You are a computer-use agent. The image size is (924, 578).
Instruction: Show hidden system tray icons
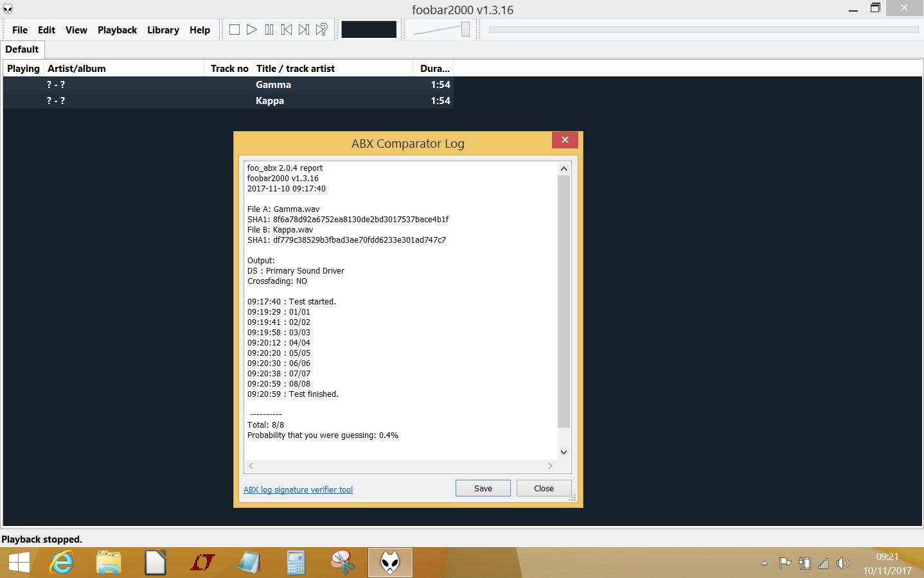click(764, 563)
